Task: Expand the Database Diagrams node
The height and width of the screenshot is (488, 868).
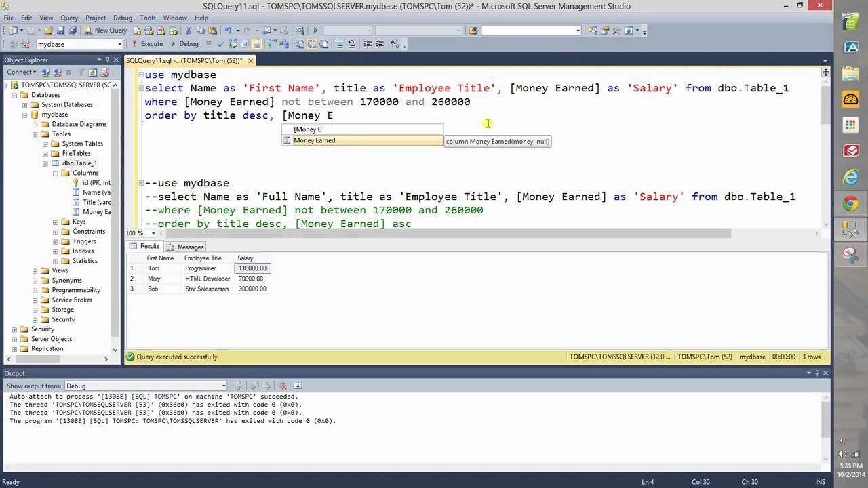Action: pyautogui.click(x=36, y=125)
